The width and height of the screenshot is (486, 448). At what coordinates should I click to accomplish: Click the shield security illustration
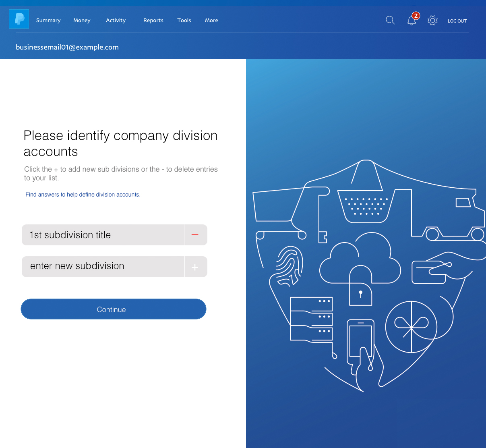pyautogui.click(x=366, y=274)
